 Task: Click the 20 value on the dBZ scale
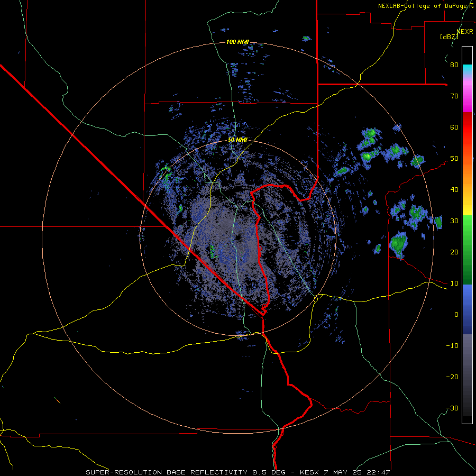click(454, 252)
